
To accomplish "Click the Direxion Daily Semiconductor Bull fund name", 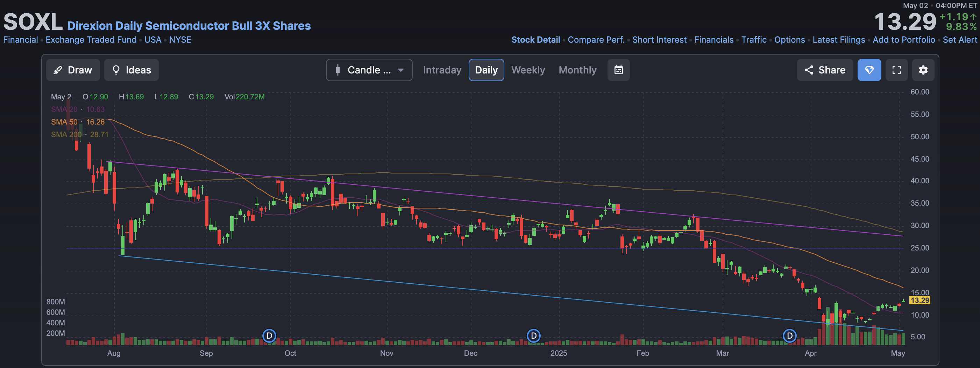I will point(189,26).
